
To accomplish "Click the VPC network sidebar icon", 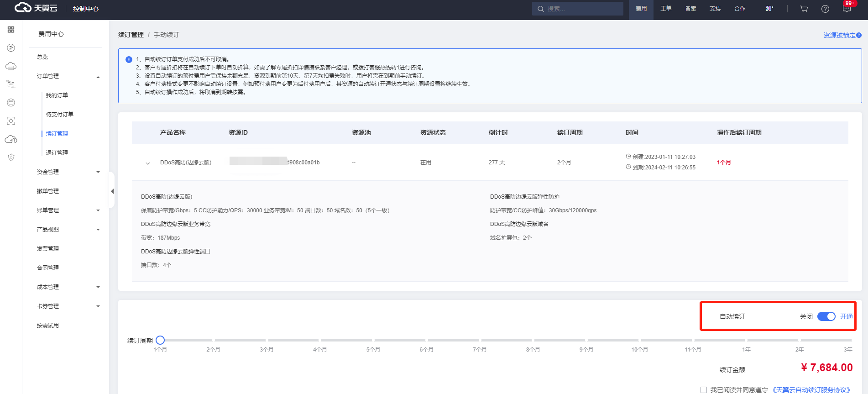I will pyautogui.click(x=11, y=84).
